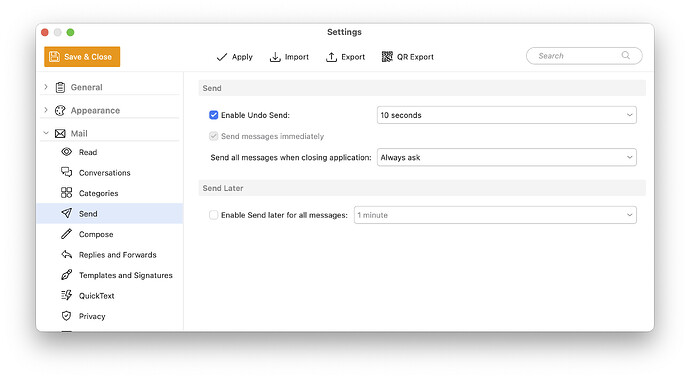Click the Privacy shield icon
This screenshot has width=690, height=379.
click(66, 316)
